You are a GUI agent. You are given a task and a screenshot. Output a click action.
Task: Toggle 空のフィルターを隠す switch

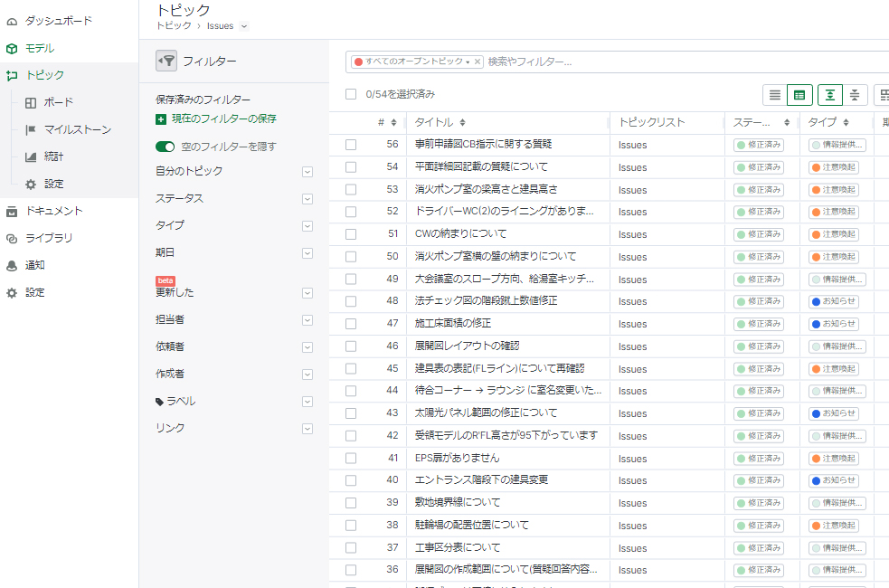click(x=165, y=147)
